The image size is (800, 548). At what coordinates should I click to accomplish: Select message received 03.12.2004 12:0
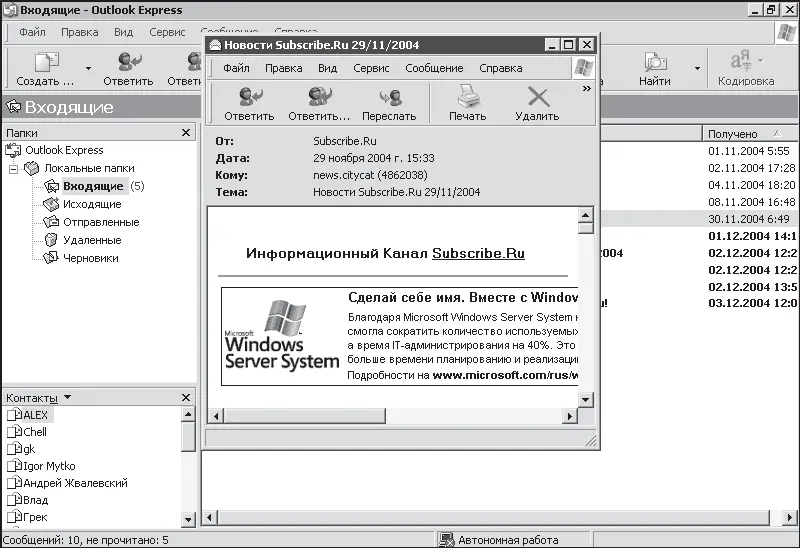(753, 303)
